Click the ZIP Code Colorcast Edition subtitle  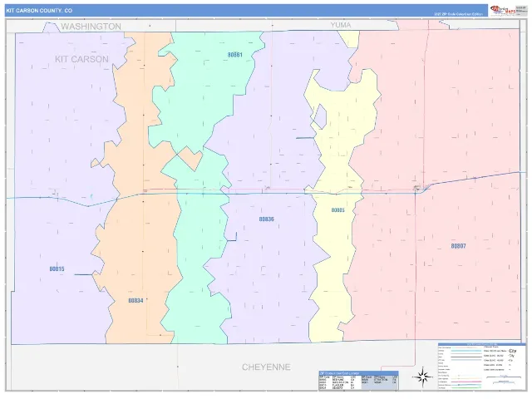458,14
